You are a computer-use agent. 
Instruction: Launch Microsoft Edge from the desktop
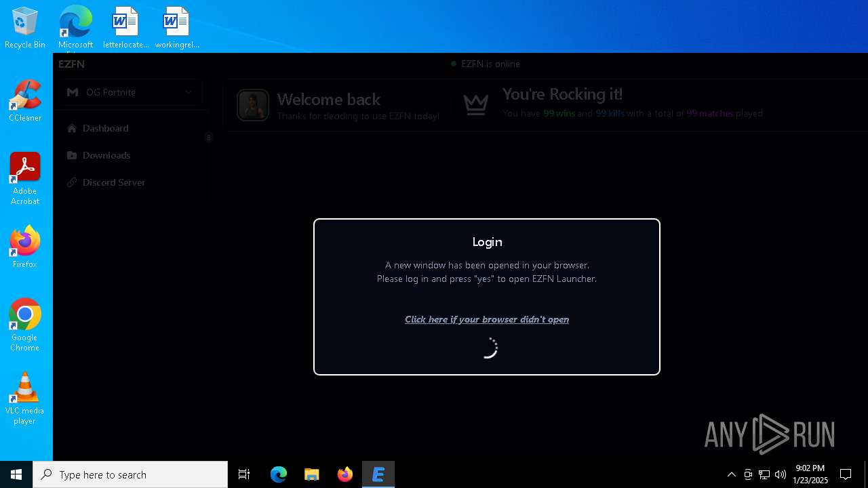[x=75, y=28]
